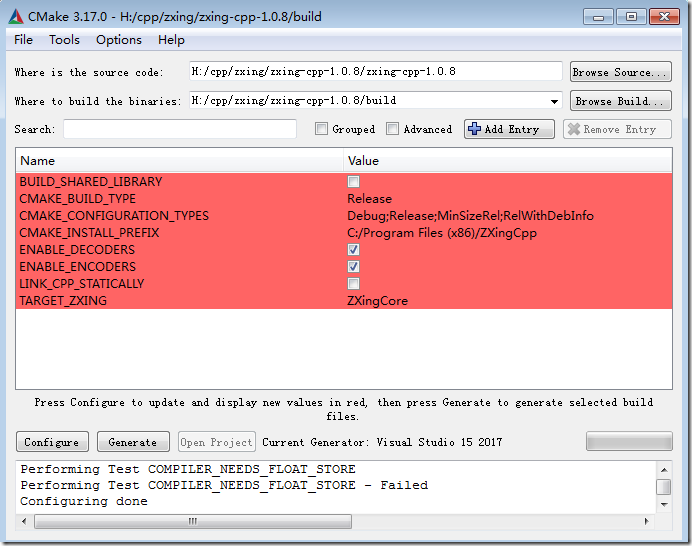
Task: Click the Name column header
Action: pyautogui.click(x=180, y=161)
